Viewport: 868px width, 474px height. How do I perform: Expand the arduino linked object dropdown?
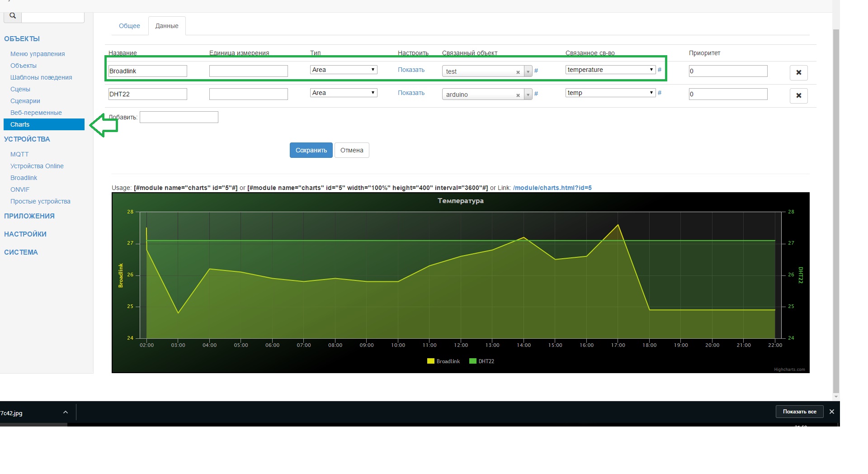[528, 95]
